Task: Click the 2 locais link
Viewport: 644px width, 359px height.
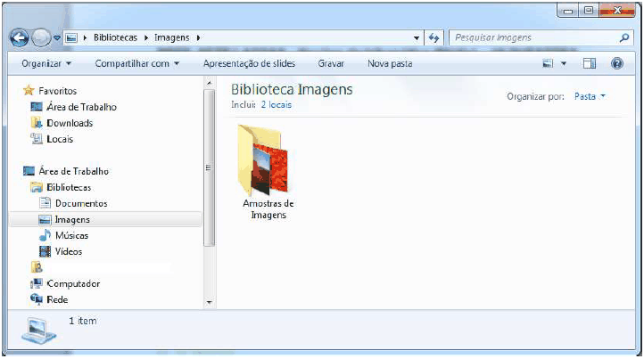Action: (x=276, y=105)
